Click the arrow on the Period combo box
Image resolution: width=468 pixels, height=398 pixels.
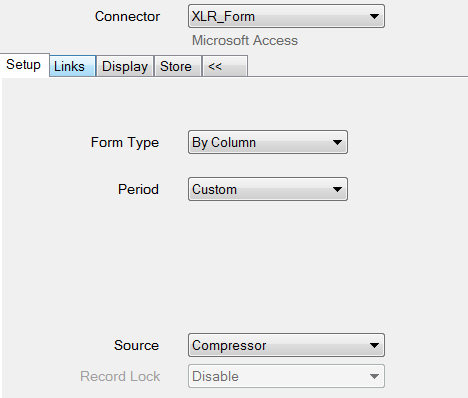click(337, 189)
